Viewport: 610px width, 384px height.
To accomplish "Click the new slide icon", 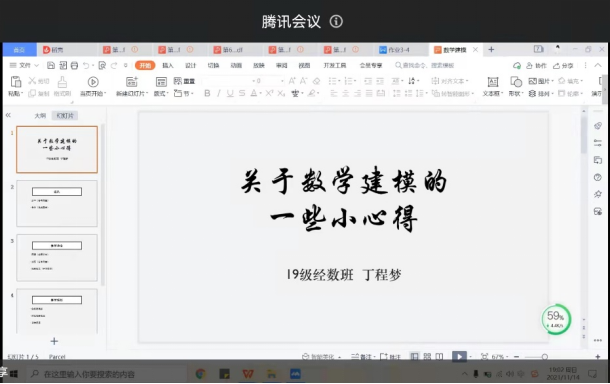I will pos(132,82).
